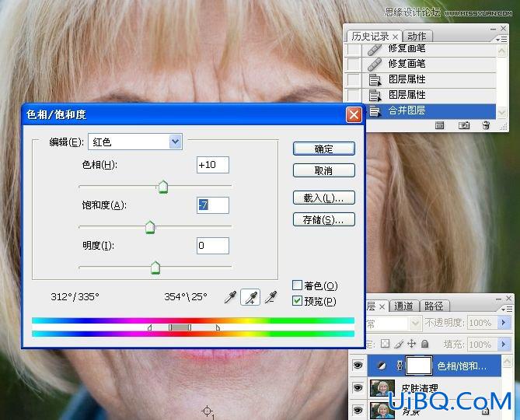
Task: Cancel with the 取消 button
Action: tap(323, 170)
